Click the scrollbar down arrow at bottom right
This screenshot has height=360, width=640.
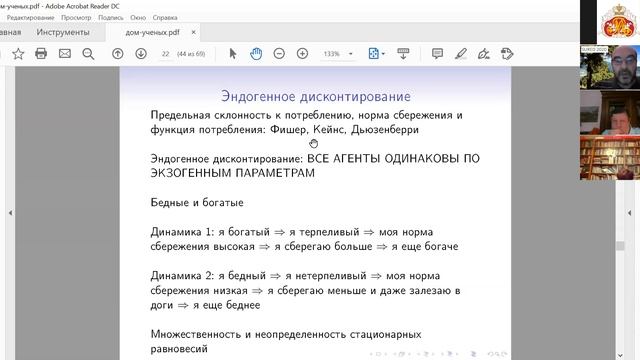pos(620,356)
